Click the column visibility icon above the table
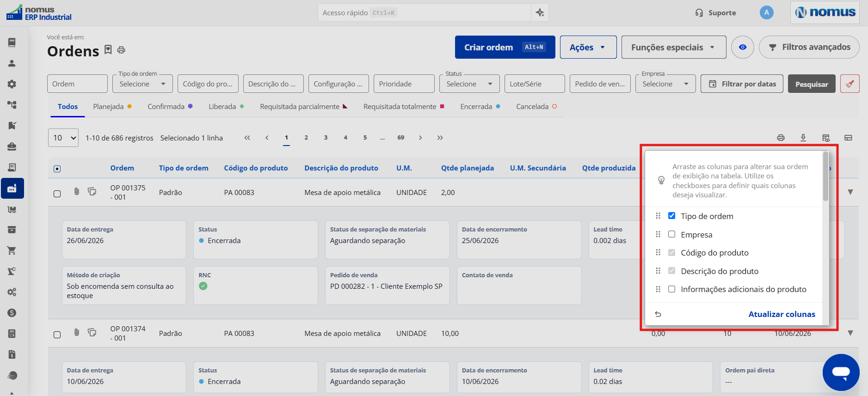 826,138
